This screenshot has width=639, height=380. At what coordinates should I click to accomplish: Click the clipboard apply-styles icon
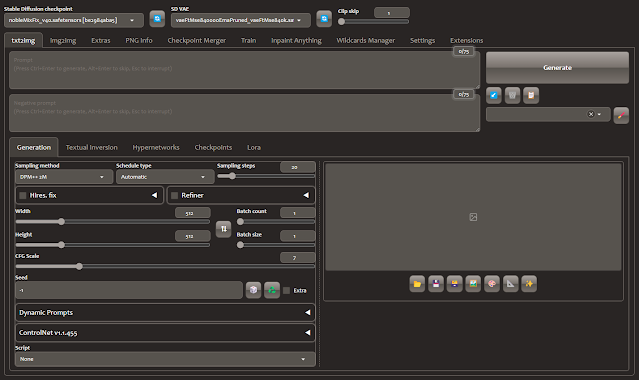coord(531,95)
